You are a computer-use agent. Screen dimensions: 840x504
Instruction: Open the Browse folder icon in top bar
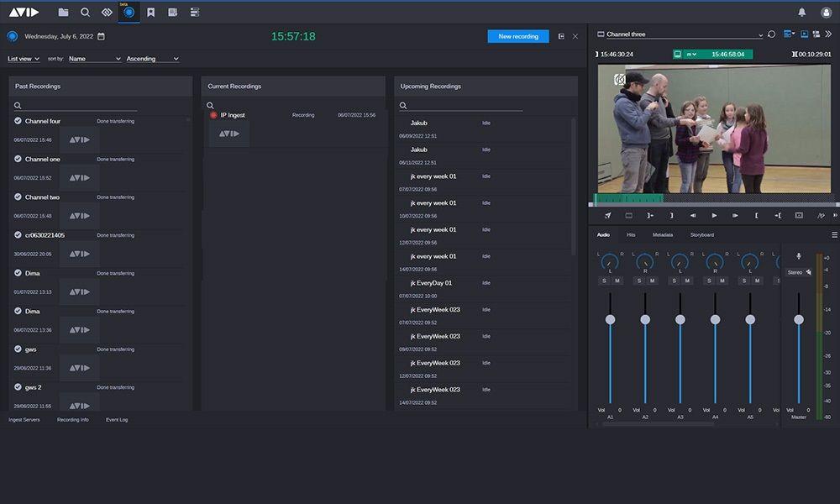pyautogui.click(x=63, y=13)
